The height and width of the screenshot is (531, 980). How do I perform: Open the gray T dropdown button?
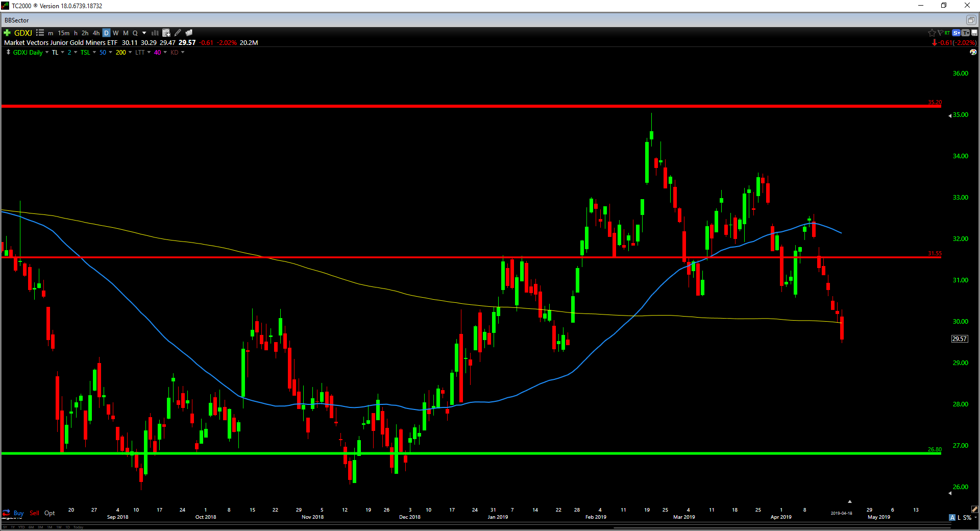[965, 33]
